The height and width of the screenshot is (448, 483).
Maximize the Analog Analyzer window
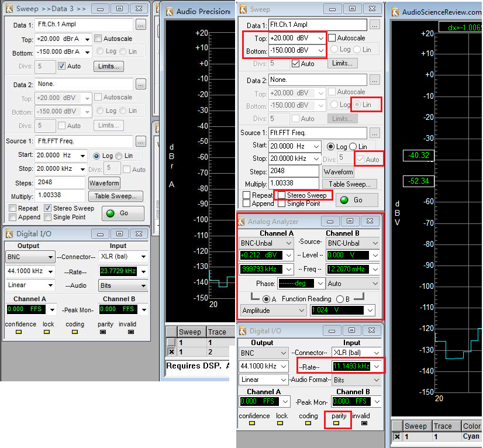[x=350, y=221]
